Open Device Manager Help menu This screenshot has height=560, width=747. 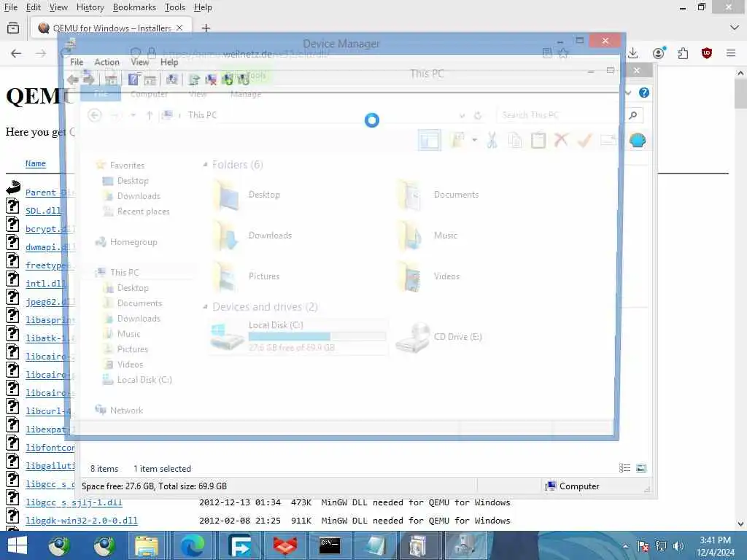pyautogui.click(x=169, y=62)
